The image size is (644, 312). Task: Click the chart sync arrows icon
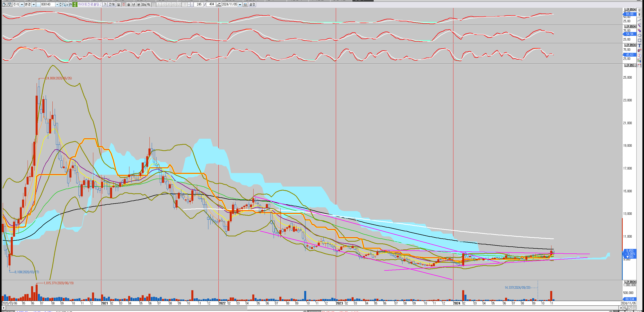click(x=219, y=5)
